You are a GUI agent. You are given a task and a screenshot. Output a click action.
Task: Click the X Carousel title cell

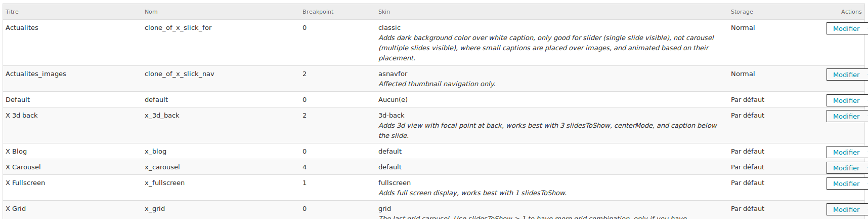(x=23, y=167)
